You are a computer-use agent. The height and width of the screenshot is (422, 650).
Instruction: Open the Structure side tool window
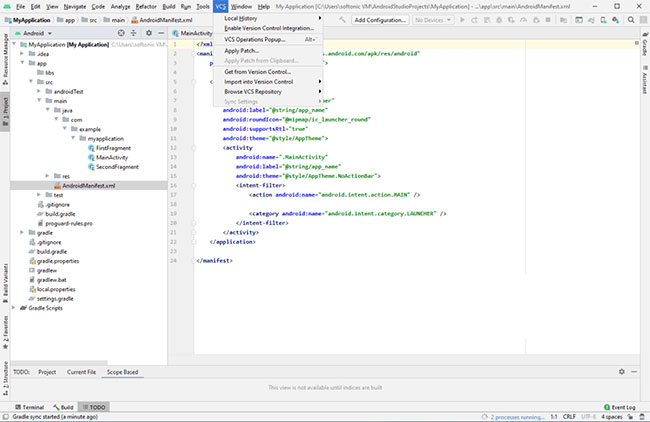[x=5, y=377]
